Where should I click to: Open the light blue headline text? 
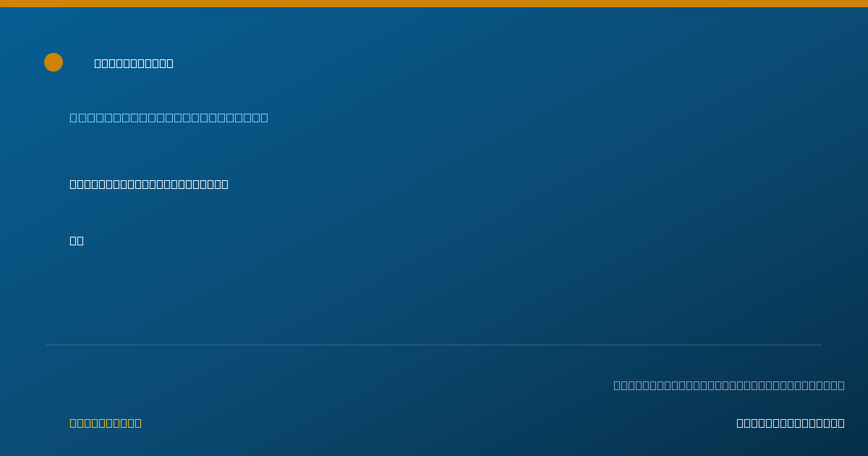pos(169,117)
